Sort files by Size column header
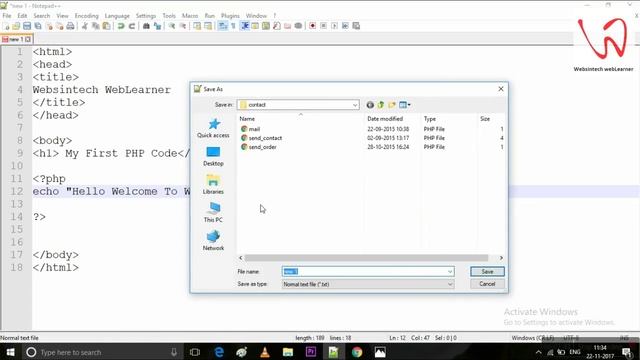Image resolution: width=640 pixels, height=360 pixels. coord(491,119)
